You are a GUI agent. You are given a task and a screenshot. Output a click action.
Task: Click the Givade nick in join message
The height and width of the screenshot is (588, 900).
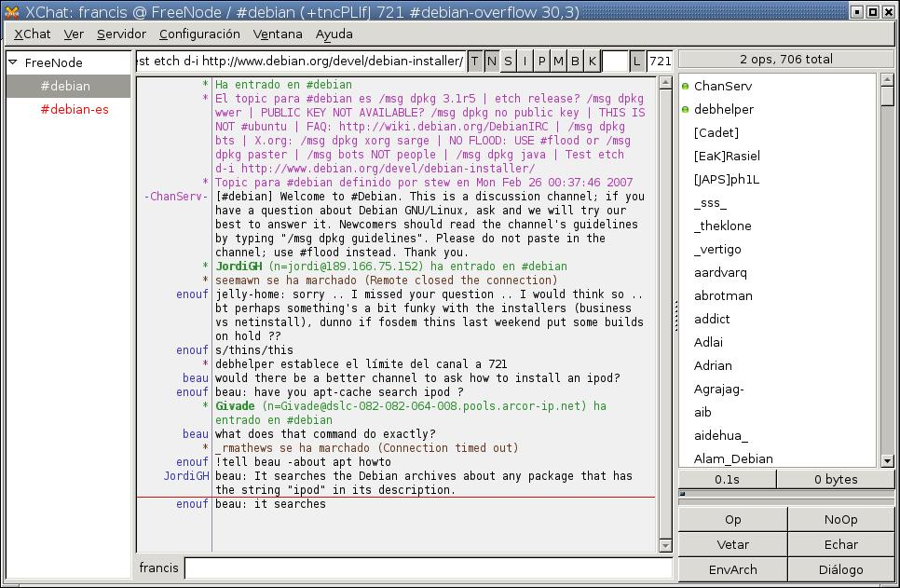[x=235, y=406]
